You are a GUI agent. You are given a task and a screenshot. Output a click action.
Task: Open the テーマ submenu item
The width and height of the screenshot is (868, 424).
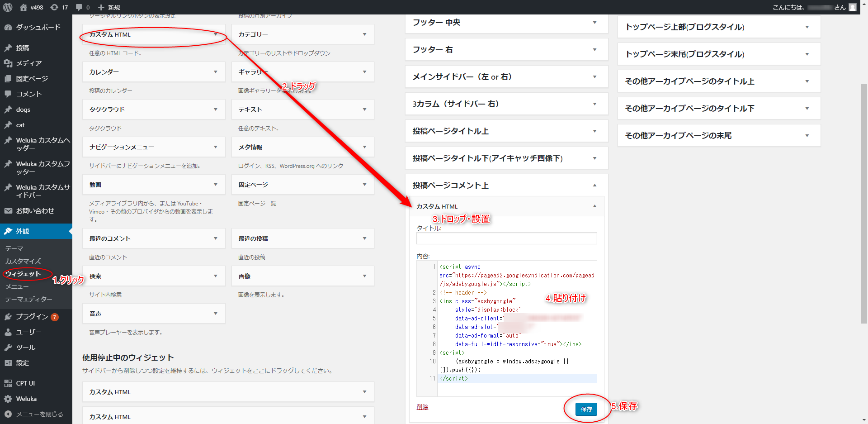click(14, 248)
